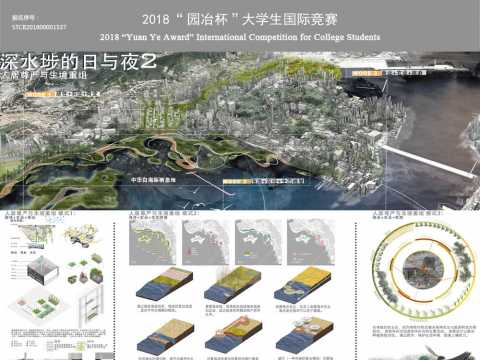Click the isometric block with the white round platforms
480x360 pixels.
pyautogui.click(x=305, y=335)
